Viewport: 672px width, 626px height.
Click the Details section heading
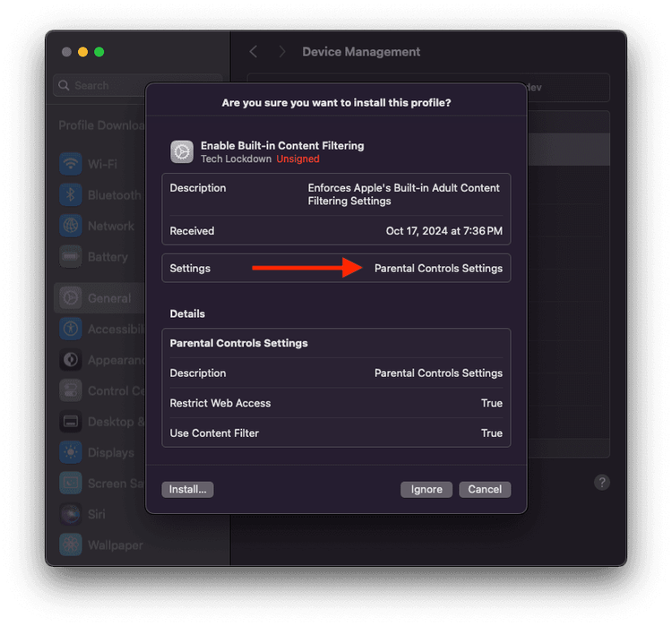pyautogui.click(x=187, y=313)
